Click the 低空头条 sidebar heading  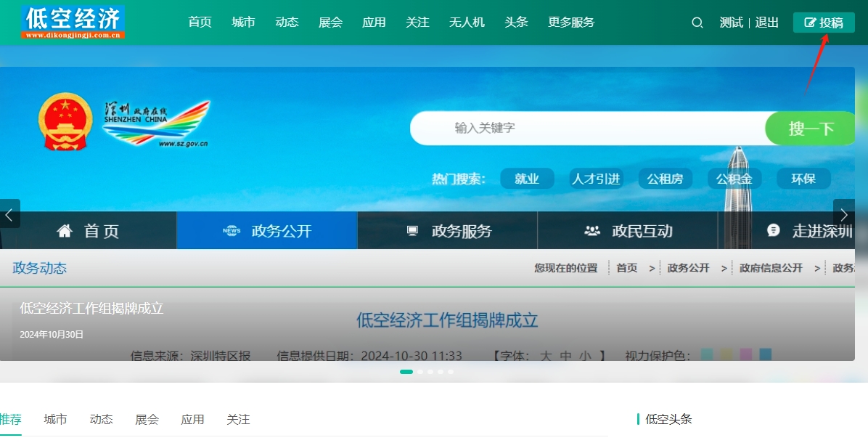[668, 419]
